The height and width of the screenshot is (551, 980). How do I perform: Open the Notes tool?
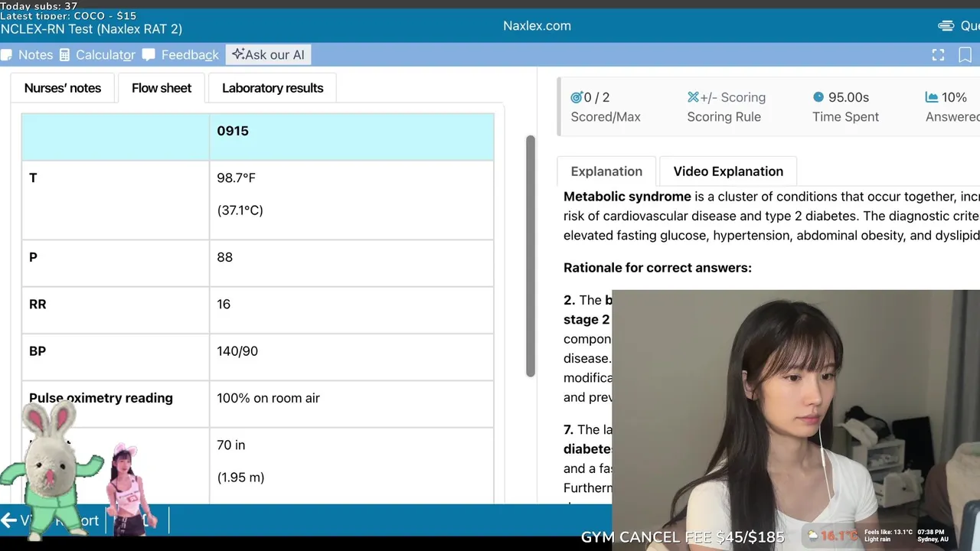pyautogui.click(x=27, y=55)
